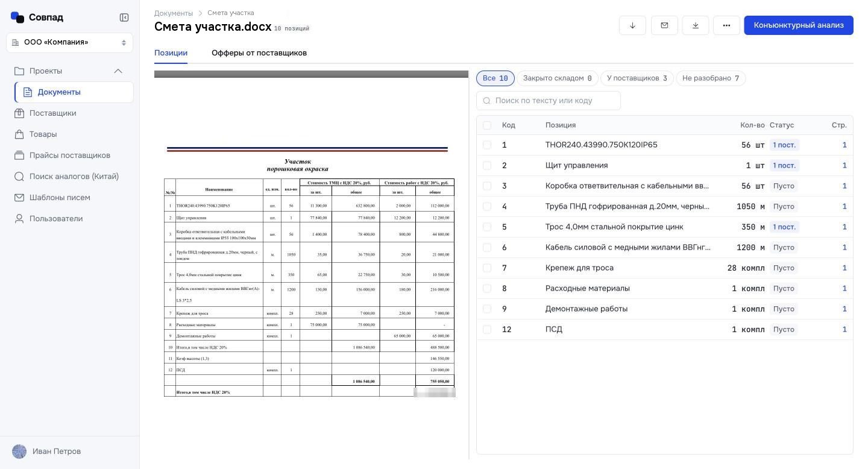Toggle the select-all checkbox in table header
Viewport: 868px width, 469px height.
(487, 125)
